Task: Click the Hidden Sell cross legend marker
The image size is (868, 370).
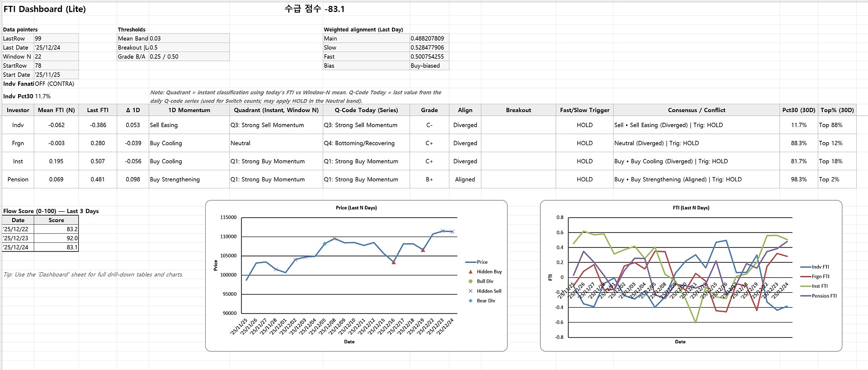Action: click(x=471, y=291)
